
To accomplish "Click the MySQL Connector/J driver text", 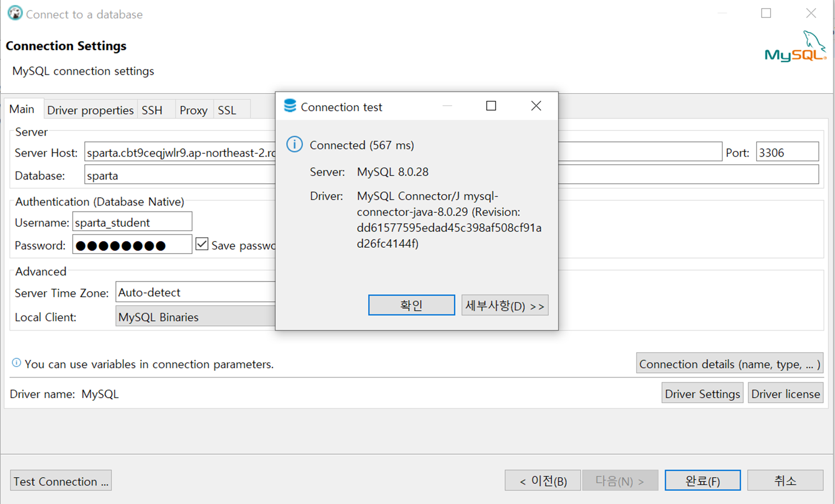I will pyautogui.click(x=449, y=220).
